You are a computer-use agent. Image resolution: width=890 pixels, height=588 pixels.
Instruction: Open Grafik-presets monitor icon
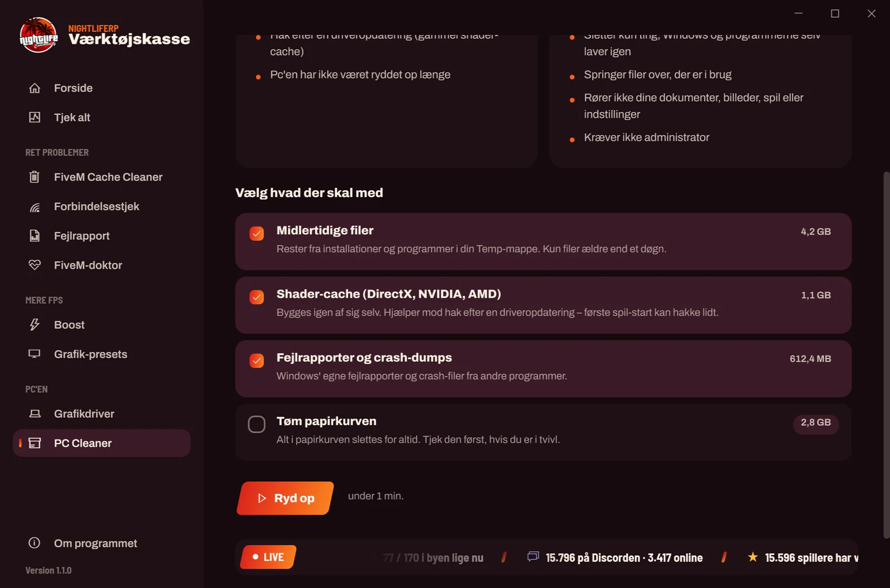pos(34,354)
